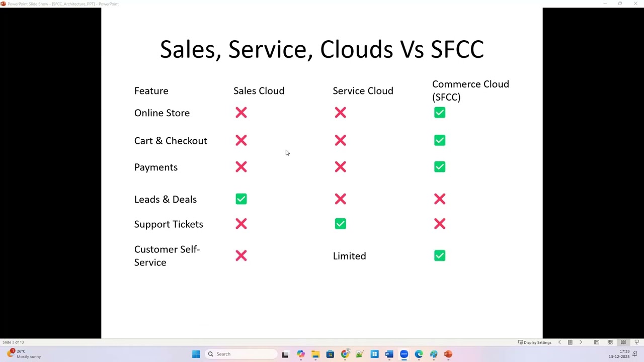This screenshot has height=362, width=644.
Task: Go to the next slide arrow in status bar
Action: coord(581,342)
